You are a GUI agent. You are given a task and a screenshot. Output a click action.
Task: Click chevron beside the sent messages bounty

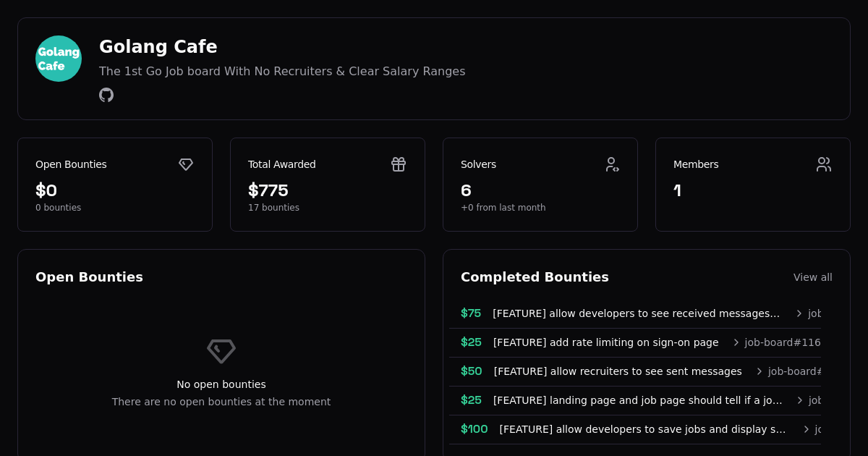tap(759, 371)
